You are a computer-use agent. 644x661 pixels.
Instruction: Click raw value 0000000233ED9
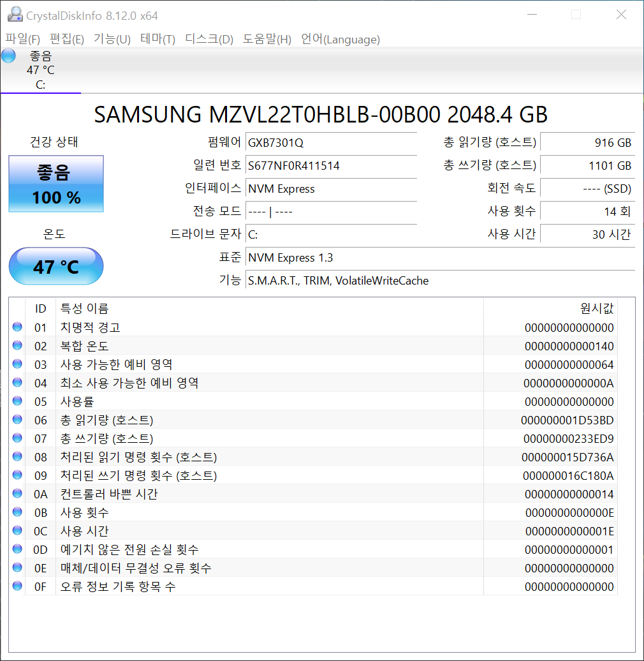pyautogui.click(x=569, y=439)
